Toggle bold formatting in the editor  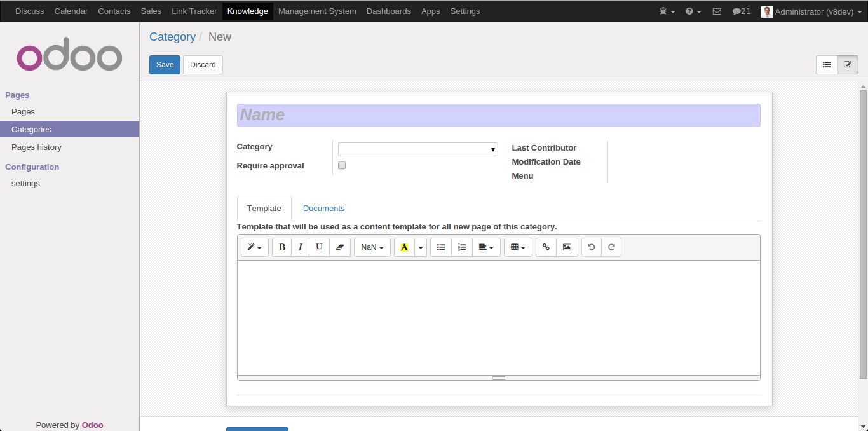[x=282, y=247]
